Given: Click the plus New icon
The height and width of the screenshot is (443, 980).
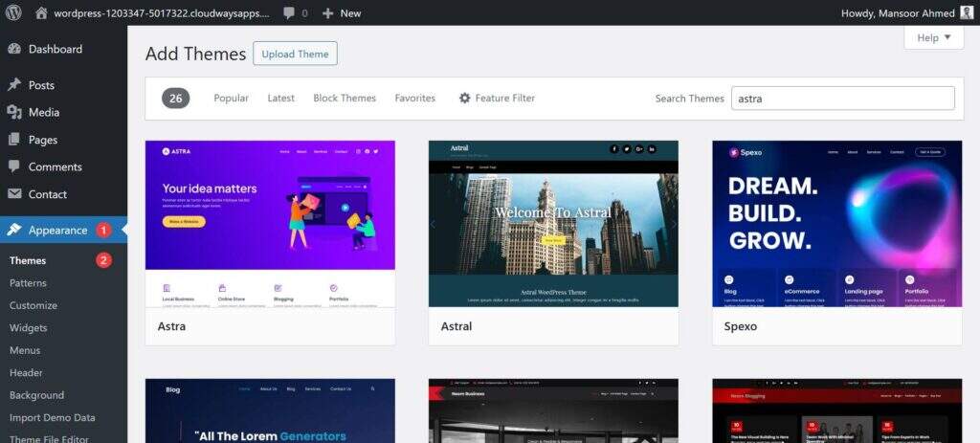Looking at the screenshot, I should (x=328, y=13).
